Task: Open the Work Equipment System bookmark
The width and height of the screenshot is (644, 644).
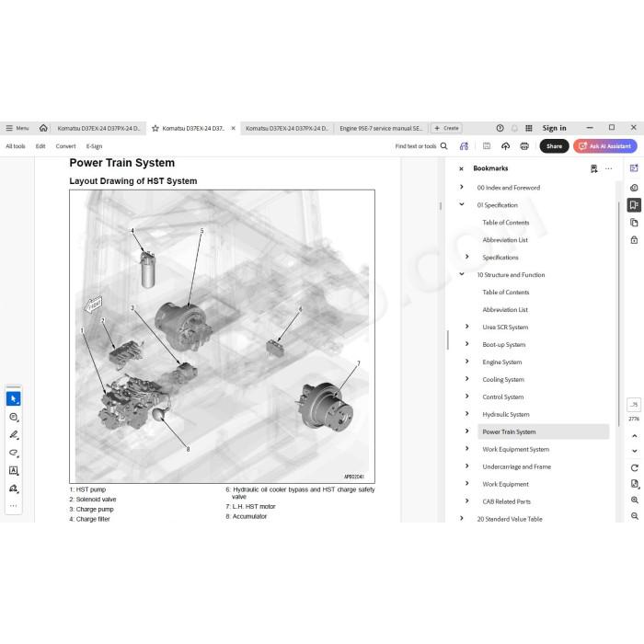Action: [515, 449]
